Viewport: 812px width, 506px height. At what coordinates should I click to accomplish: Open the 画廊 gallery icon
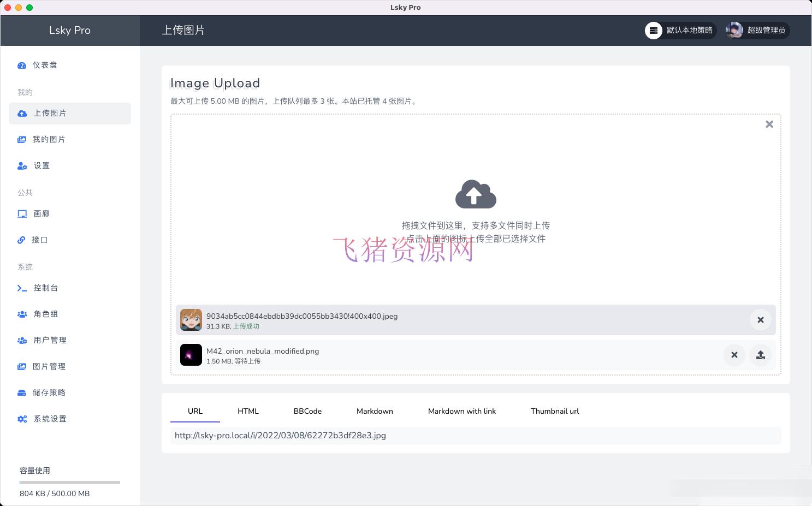click(x=22, y=213)
